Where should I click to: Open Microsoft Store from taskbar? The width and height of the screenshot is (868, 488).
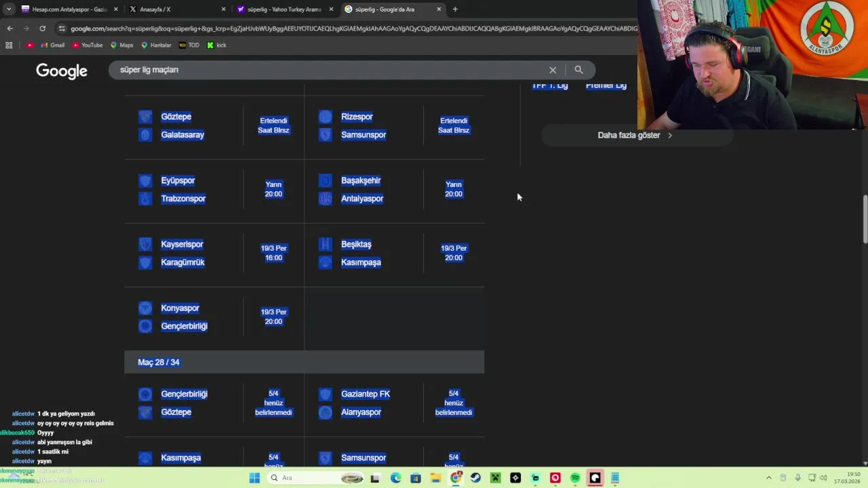point(416,478)
